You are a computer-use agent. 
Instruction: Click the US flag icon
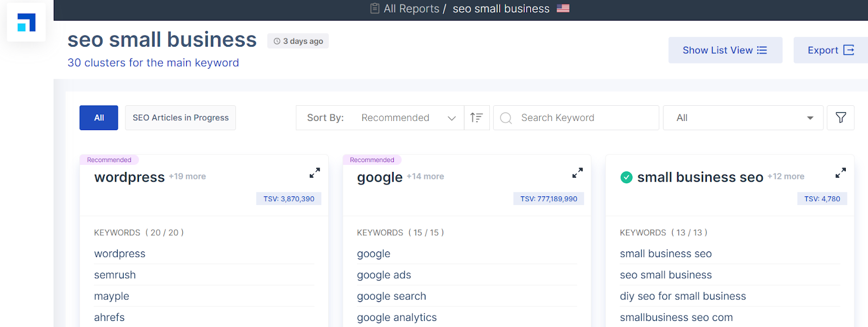[563, 9]
